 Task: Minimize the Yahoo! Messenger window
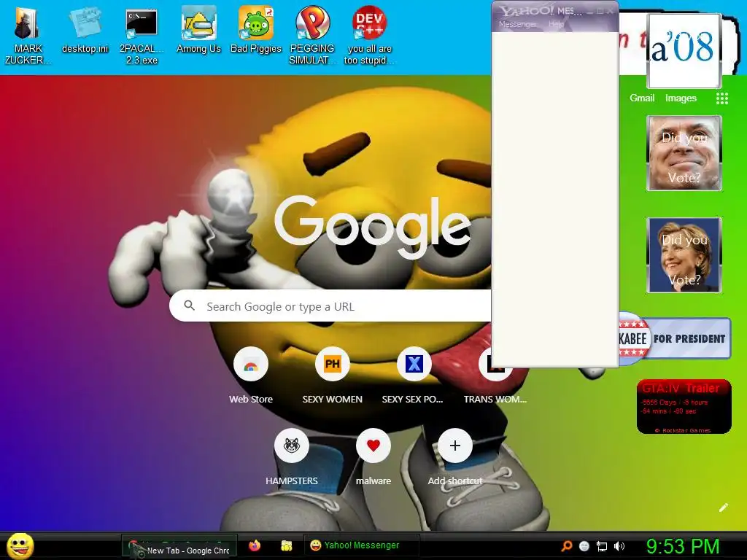click(591, 11)
